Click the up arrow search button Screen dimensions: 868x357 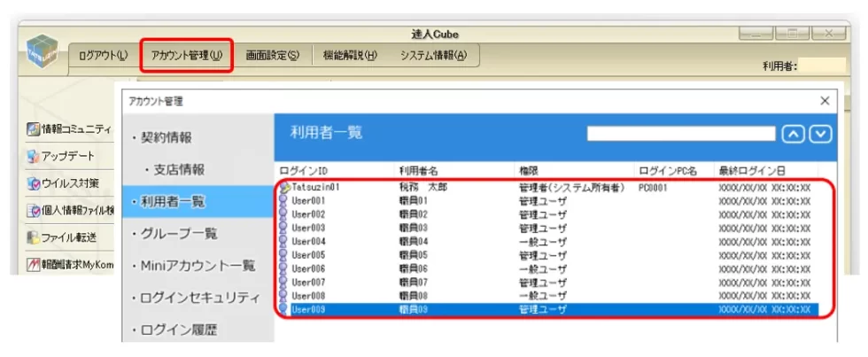(x=794, y=134)
